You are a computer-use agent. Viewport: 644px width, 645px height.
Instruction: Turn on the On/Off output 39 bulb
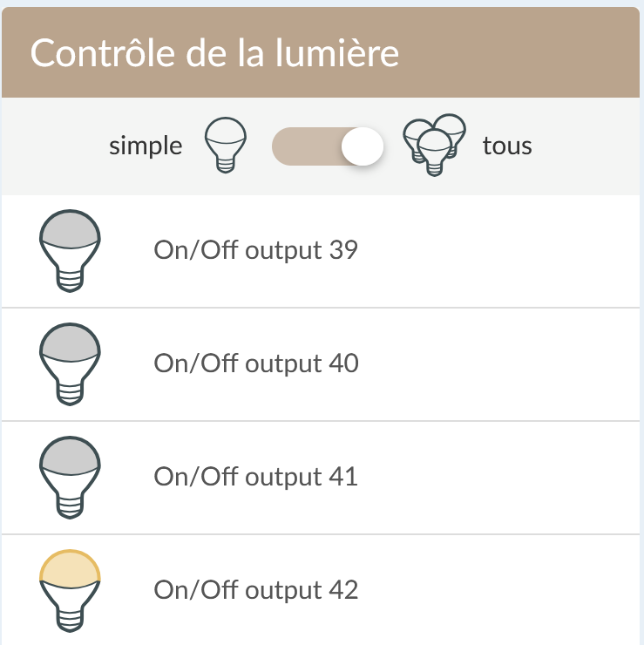click(70, 251)
